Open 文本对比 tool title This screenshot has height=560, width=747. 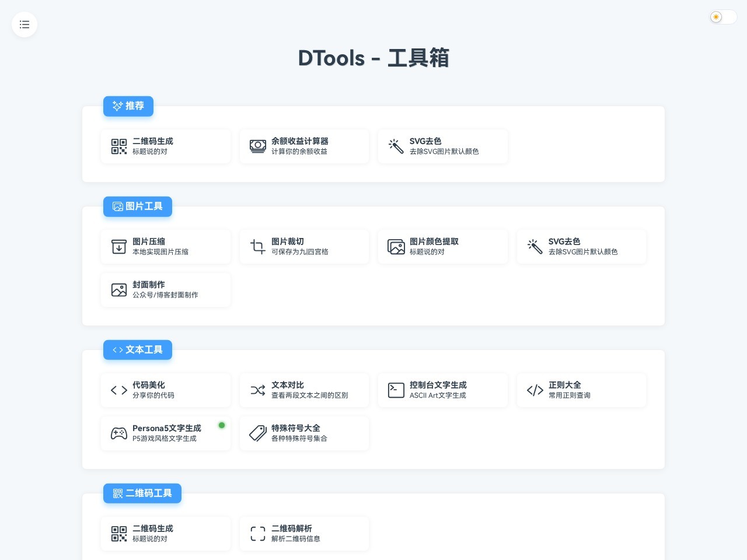pos(288,385)
